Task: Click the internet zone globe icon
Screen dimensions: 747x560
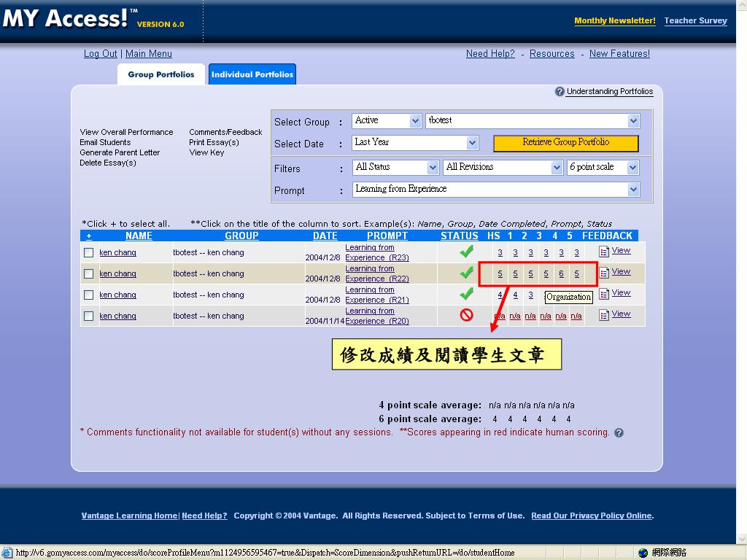Action: tap(643, 553)
